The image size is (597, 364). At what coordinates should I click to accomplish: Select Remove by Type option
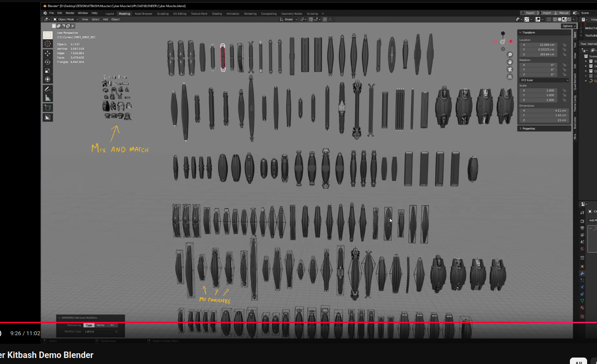tap(89, 325)
